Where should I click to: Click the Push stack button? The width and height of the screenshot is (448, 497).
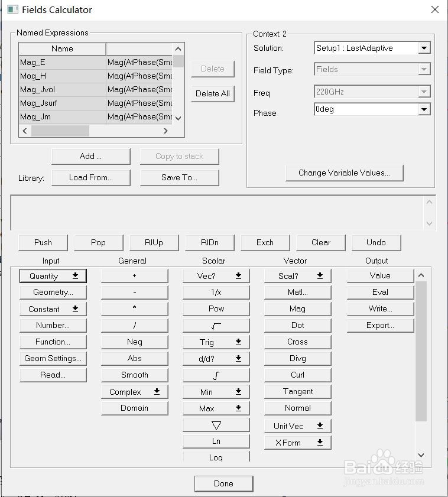43,242
